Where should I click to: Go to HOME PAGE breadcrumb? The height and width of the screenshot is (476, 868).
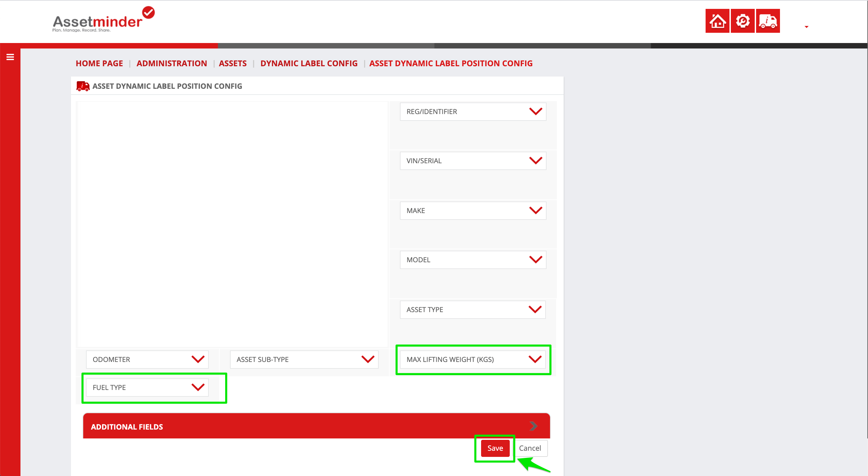click(99, 64)
